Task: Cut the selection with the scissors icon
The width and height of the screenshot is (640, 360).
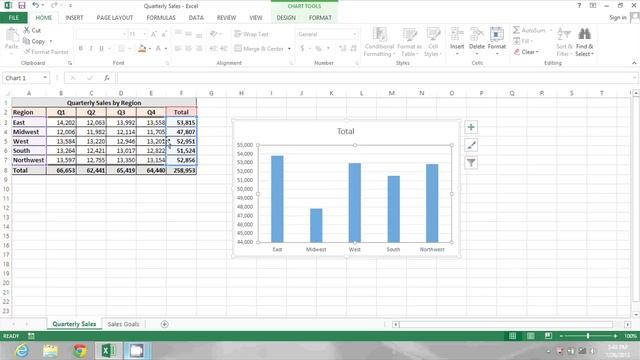Action: (27, 30)
